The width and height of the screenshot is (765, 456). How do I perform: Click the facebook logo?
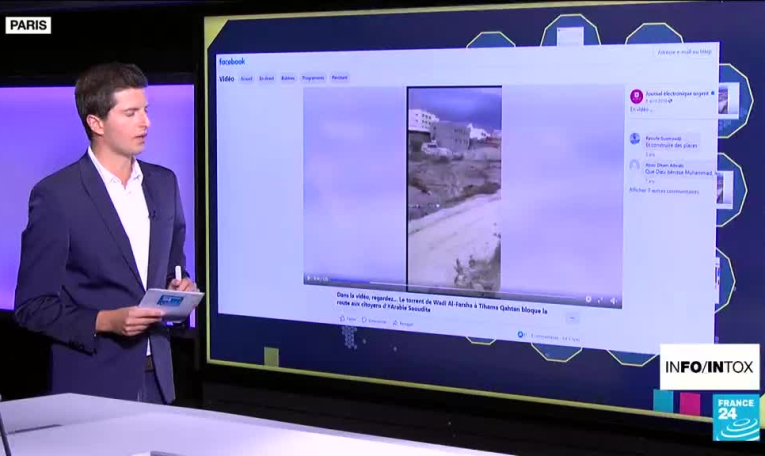(232, 61)
